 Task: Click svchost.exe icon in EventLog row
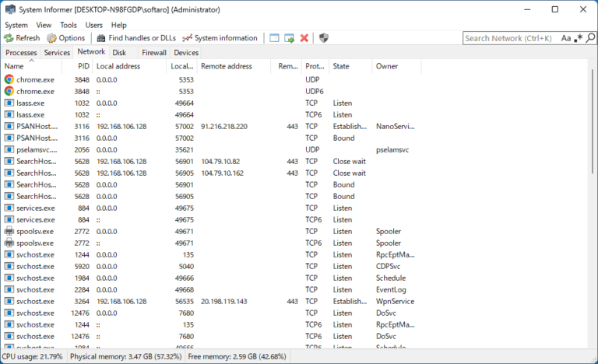9,289
